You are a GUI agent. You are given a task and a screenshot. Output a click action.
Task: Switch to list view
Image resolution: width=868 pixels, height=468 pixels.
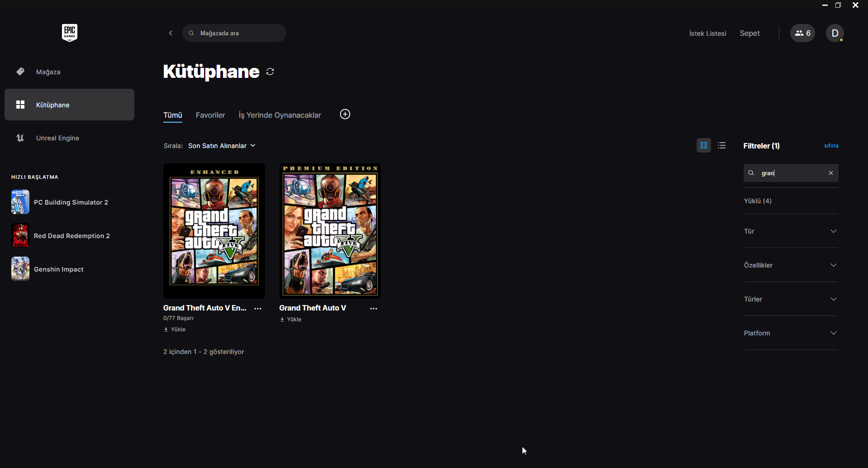coord(722,145)
